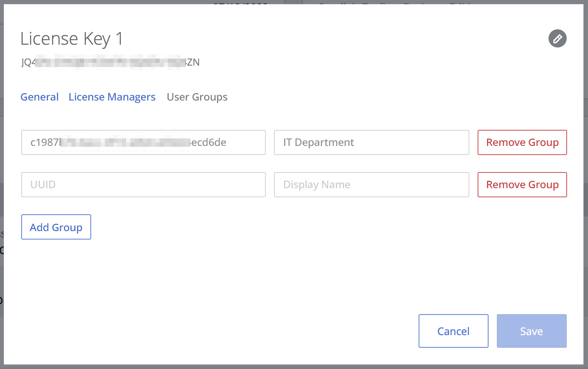Click the dimmed backdrop below the dialog

point(293,367)
